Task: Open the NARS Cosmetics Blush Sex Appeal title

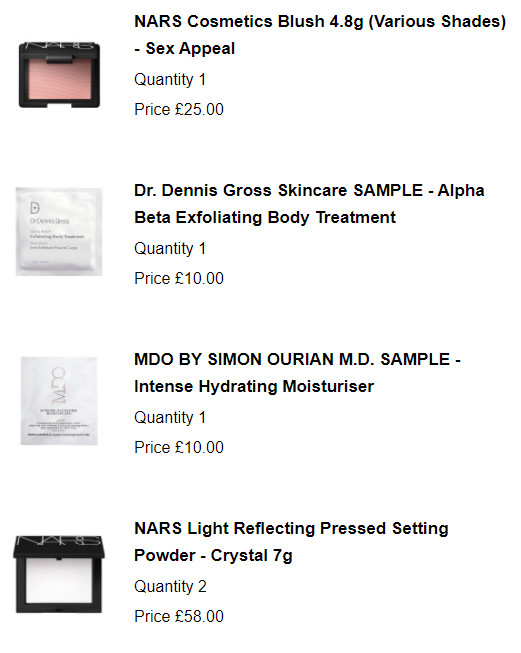Action: (320, 35)
